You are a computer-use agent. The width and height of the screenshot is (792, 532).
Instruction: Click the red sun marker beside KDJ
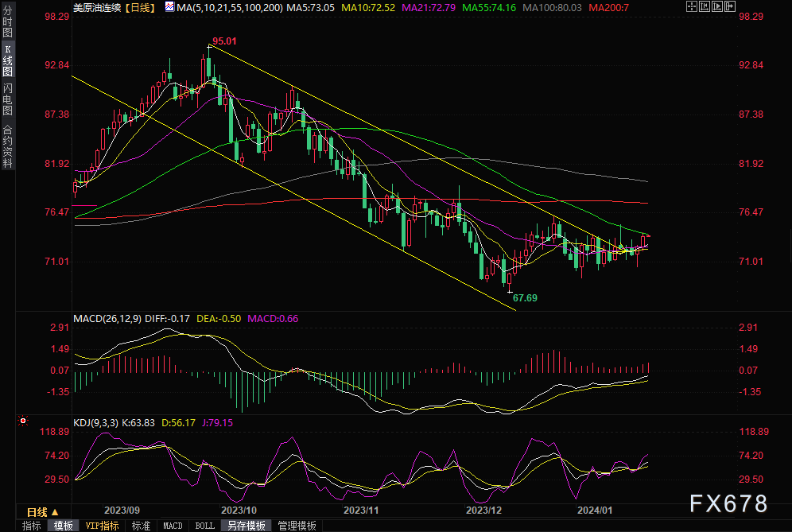point(23,421)
